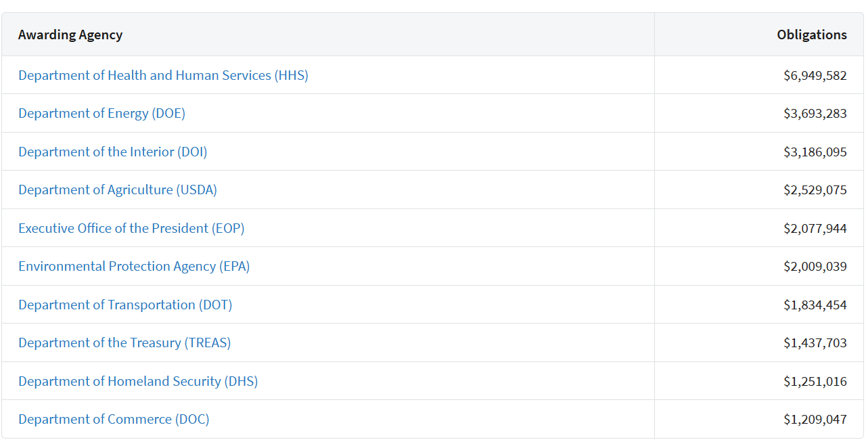Select the $2,077,944 obligations cell
Image resolution: width=868 pixels, height=442 pixels.
pos(815,228)
